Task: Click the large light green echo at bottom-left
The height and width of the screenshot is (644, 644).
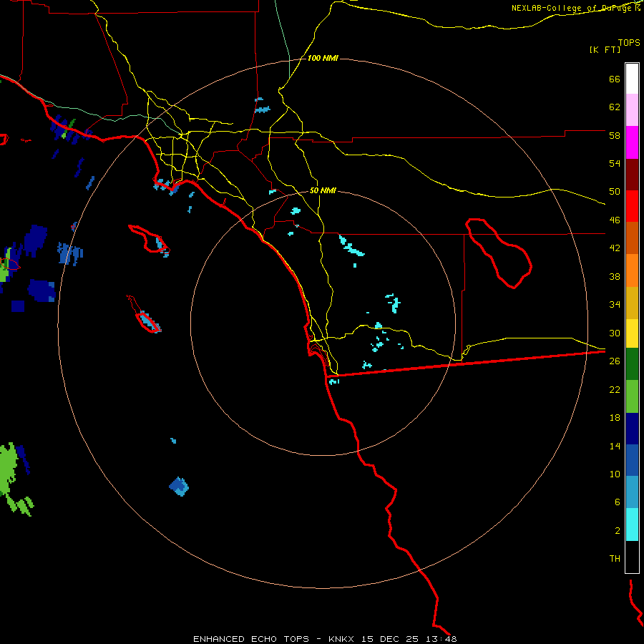Action: (8, 468)
